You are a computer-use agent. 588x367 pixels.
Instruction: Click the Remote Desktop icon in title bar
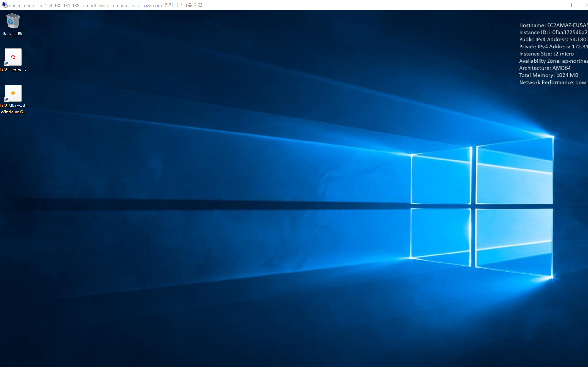coord(5,5)
